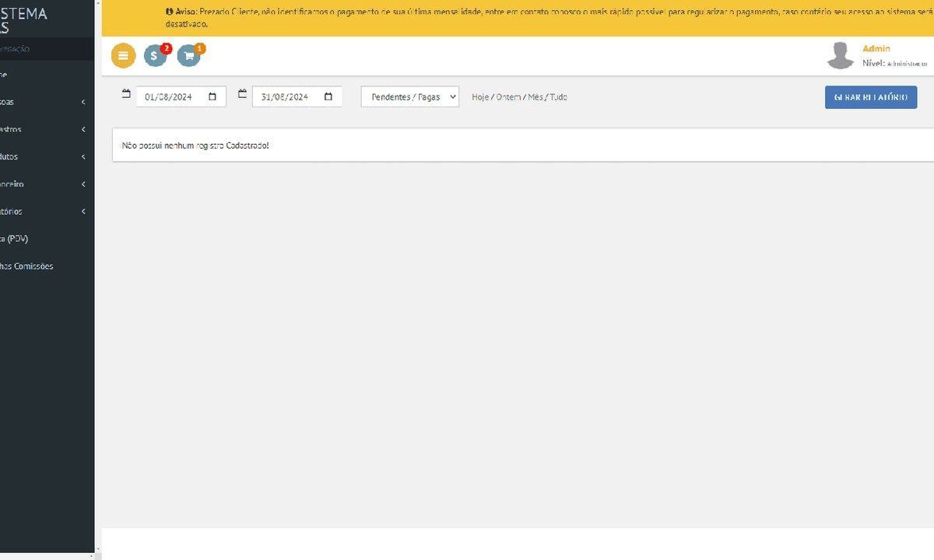The image size is (934, 560).
Task: Click the Gerar Relatório button
Action: click(871, 97)
